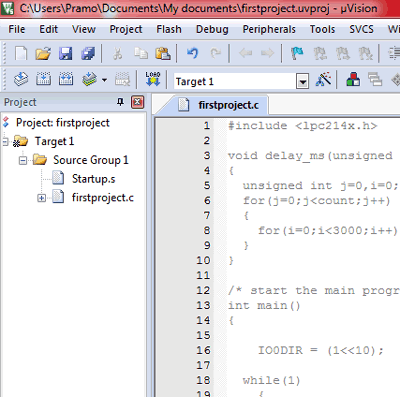Image resolution: width=400 pixels, height=397 pixels.
Task: Open the Manage Multi-Project Workspace icon
Action: click(x=375, y=80)
